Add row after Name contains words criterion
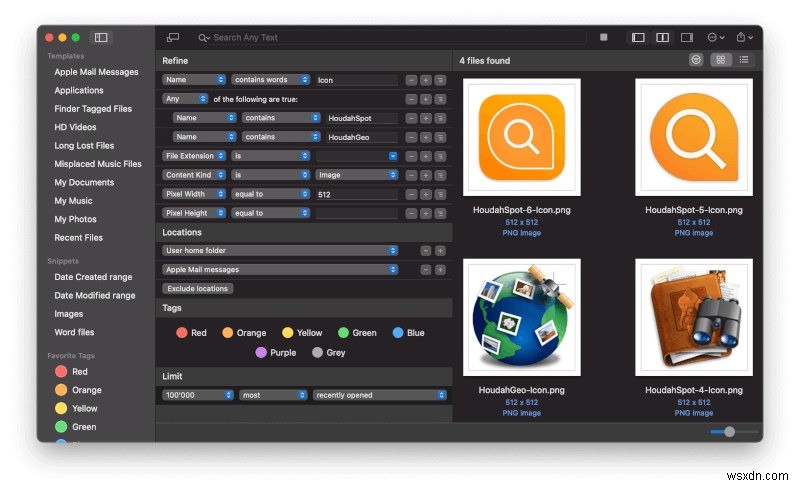The image size is (800, 486). tap(426, 80)
